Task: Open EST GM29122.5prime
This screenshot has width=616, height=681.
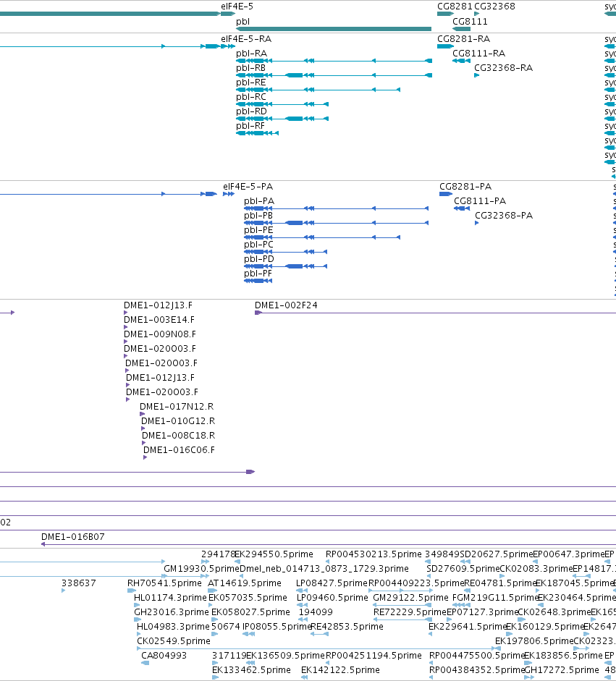Action: pos(410,597)
